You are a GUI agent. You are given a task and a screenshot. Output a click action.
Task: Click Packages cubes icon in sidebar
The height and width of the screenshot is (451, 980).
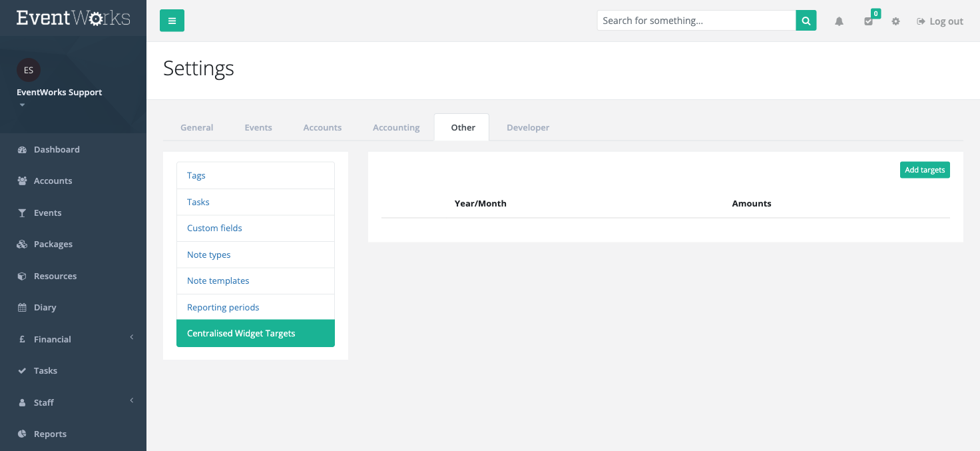[x=22, y=244]
